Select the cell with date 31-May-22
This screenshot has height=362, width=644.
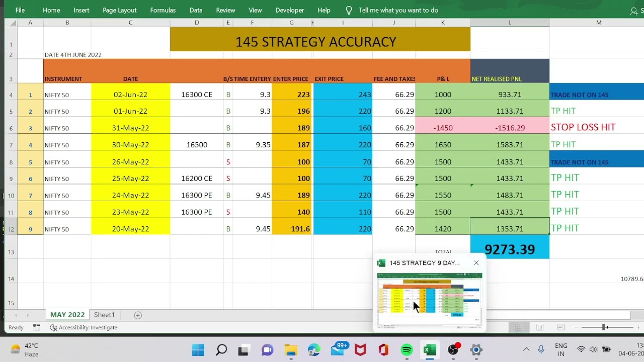[x=130, y=128]
